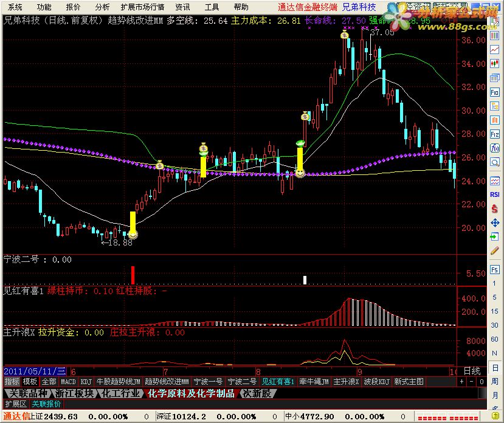The image size is (504, 423).
Task: Switch to 1-minute period
Action: (x=494, y=283)
